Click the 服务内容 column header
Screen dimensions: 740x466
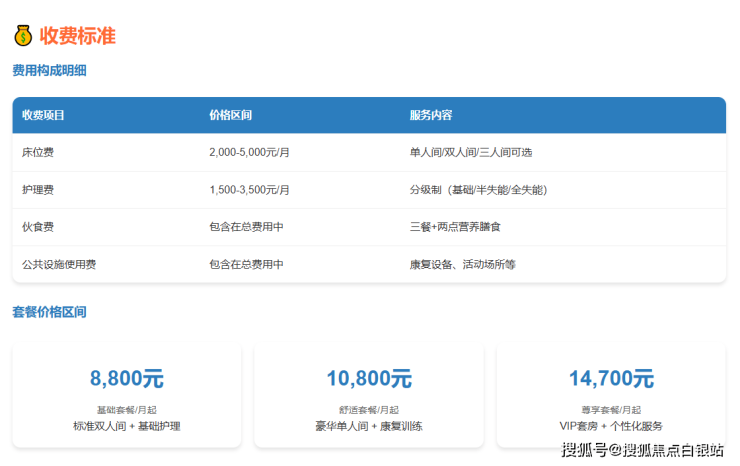pos(431,115)
